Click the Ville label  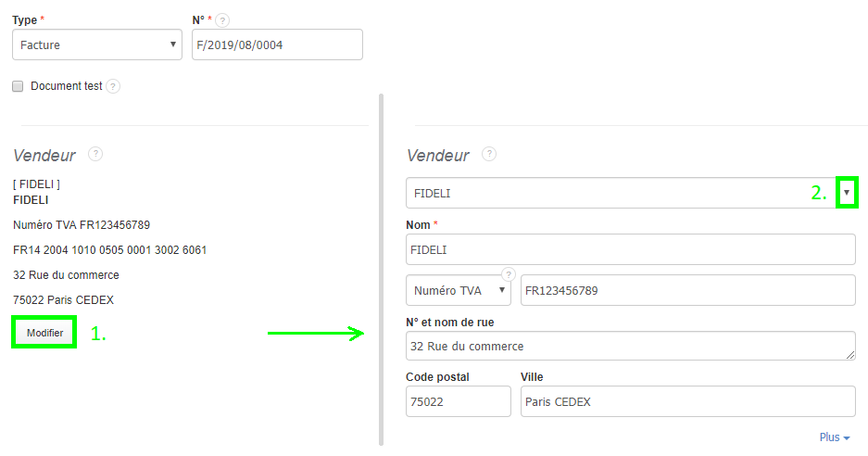[x=532, y=377]
